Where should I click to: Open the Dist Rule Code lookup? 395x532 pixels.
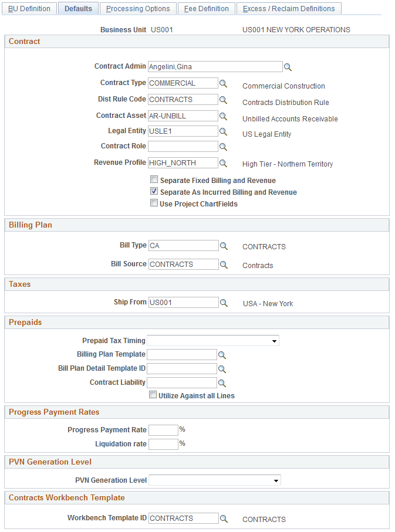pyautogui.click(x=224, y=99)
